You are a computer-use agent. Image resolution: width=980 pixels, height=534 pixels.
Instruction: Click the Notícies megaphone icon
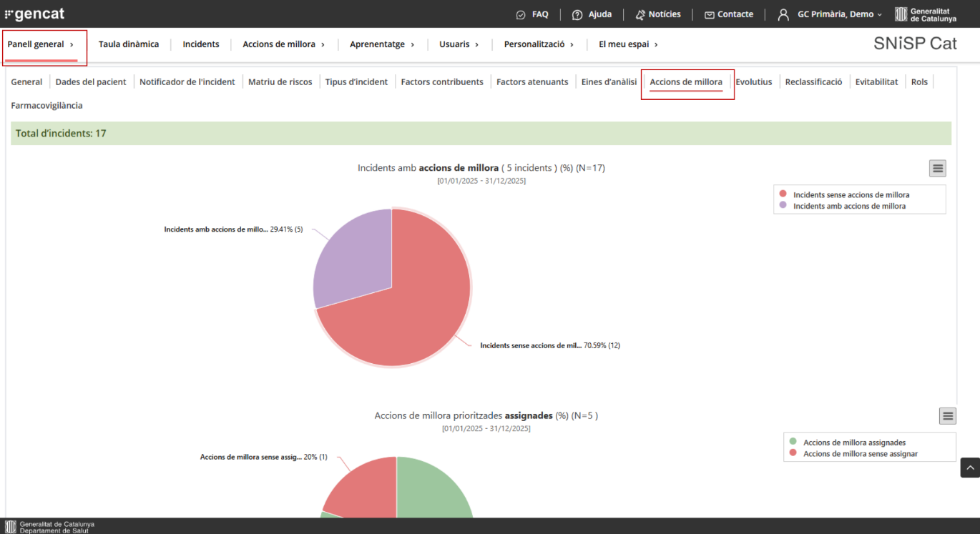[x=640, y=14]
